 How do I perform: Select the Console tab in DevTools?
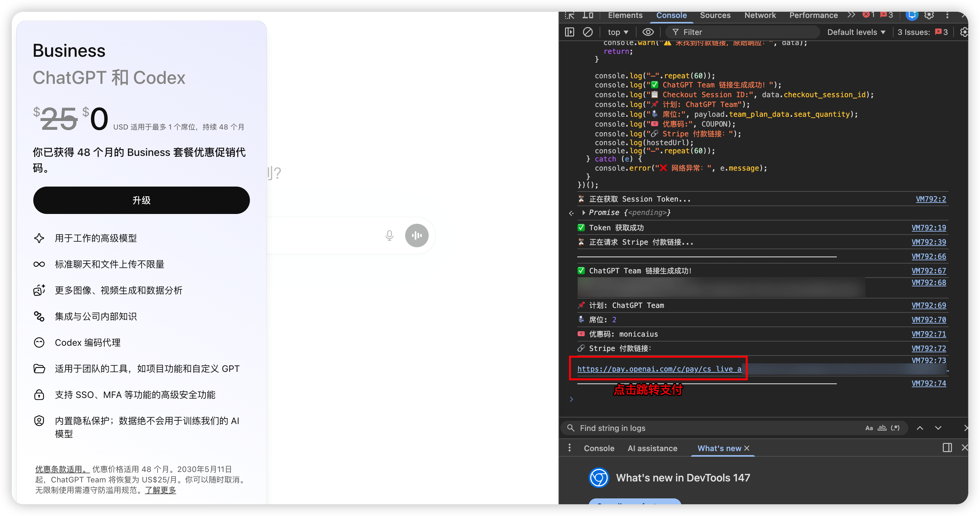click(x=671, y=15)
